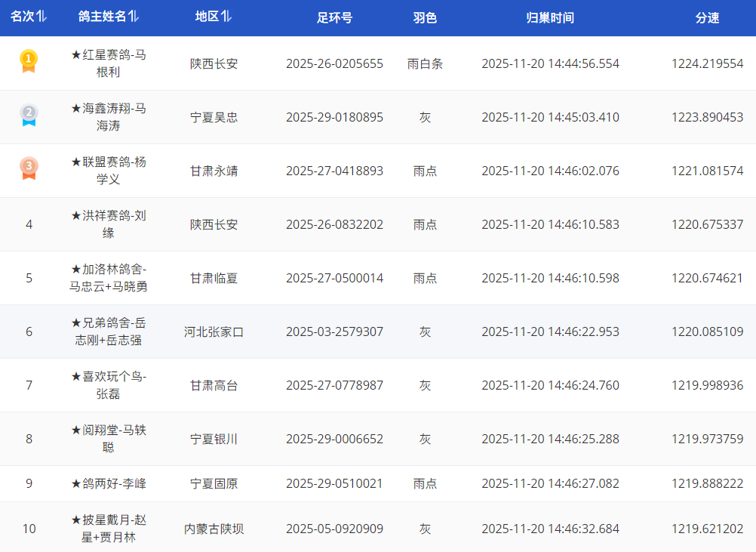Screen dimensions: 756x552
Task: Click owner ★洪祥赛鸽-刘缘 name
Action: [108, 224]
